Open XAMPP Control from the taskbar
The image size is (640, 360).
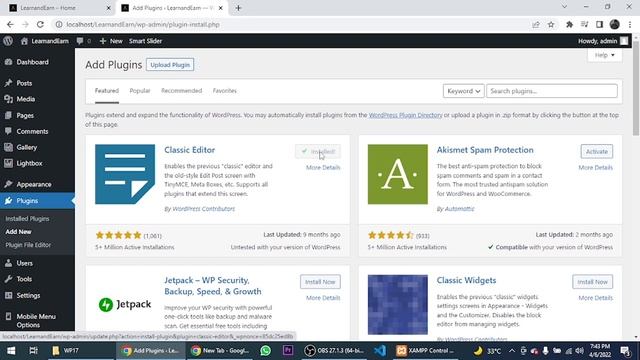425,351
